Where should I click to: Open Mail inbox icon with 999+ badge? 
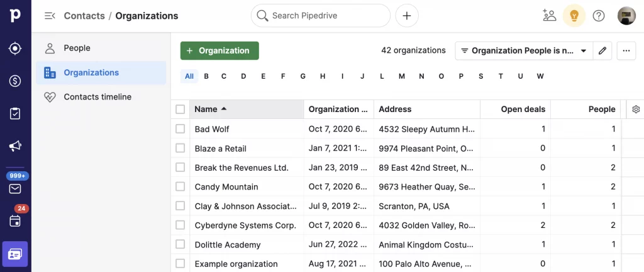pyautogui.click(x=15, y=188)
